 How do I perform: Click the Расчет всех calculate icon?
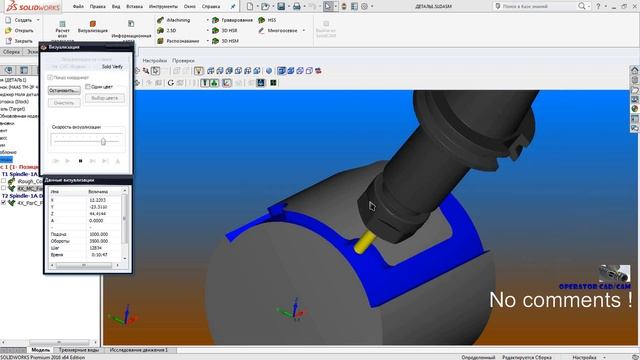coord(62,24)
